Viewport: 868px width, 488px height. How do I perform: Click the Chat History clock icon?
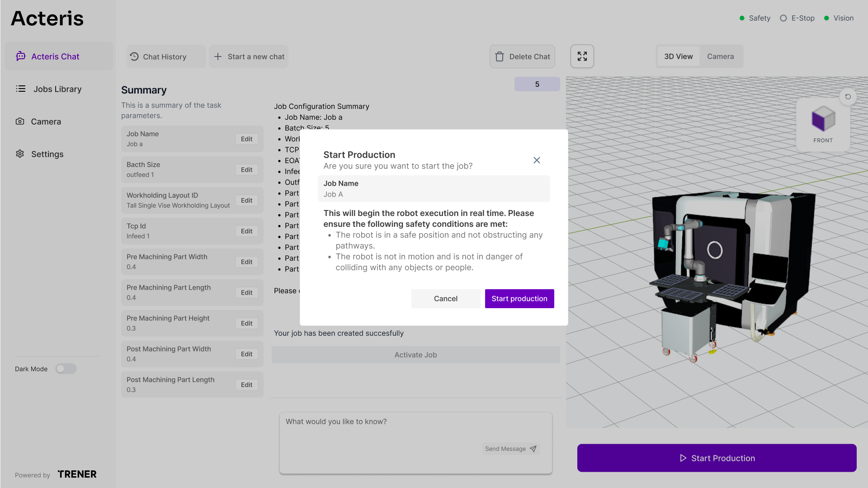pos(134,56)
